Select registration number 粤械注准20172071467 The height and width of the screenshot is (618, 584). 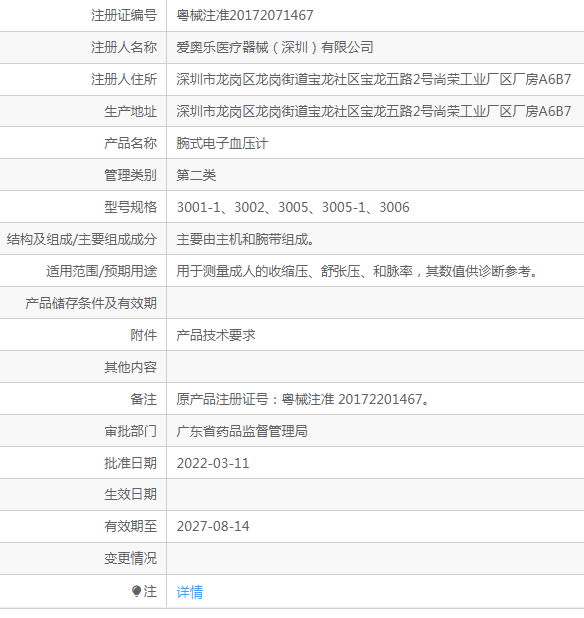click(245, 15)
